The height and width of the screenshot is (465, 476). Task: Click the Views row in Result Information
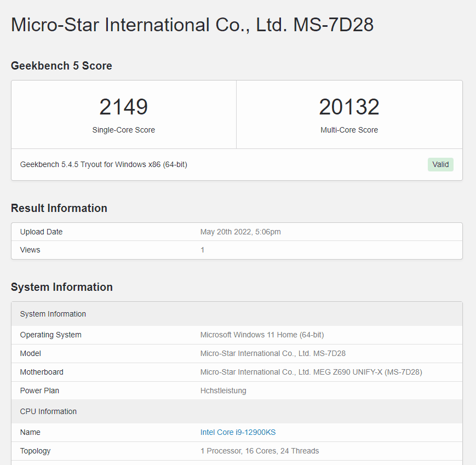click(30, 250)
